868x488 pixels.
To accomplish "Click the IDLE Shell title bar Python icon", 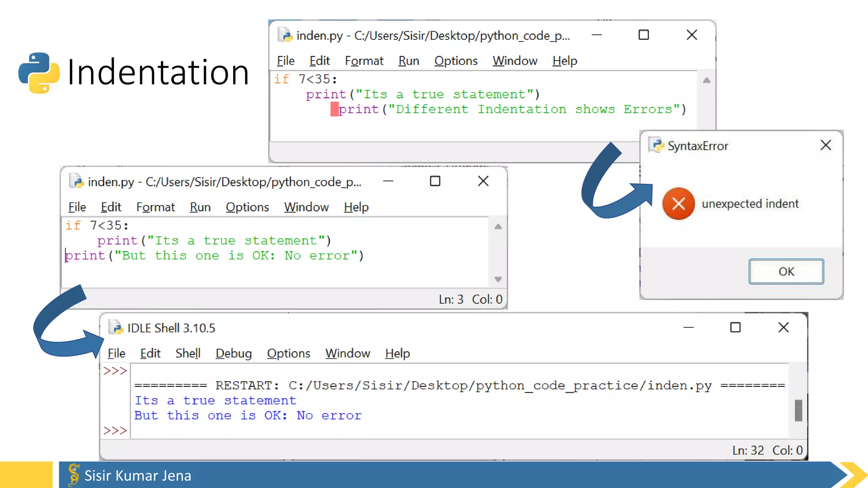I will click(x=115, y=327).
